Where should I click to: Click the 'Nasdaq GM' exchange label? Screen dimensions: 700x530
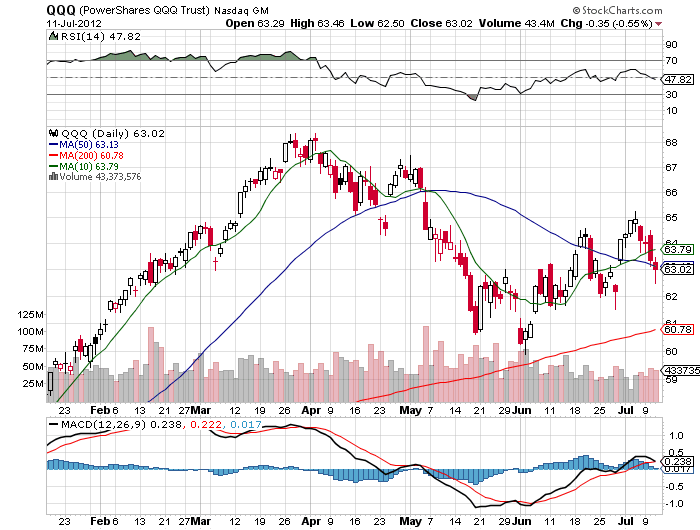[x=242, y=10]
